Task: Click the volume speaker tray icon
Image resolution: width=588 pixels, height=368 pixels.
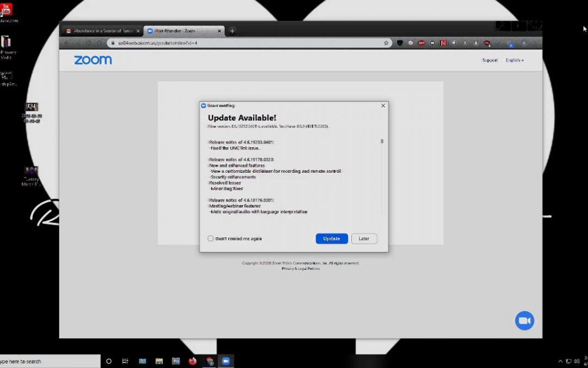Action: pos(577,361)
